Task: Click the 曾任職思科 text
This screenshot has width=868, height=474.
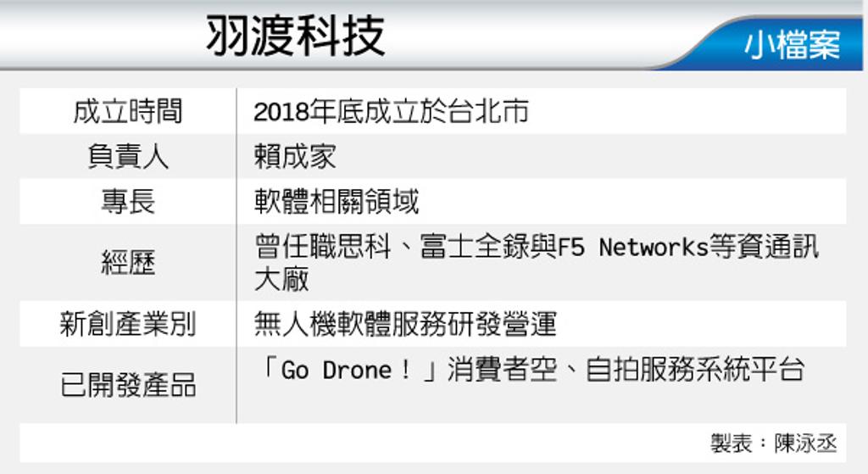Action: click(x=323, y=248)
